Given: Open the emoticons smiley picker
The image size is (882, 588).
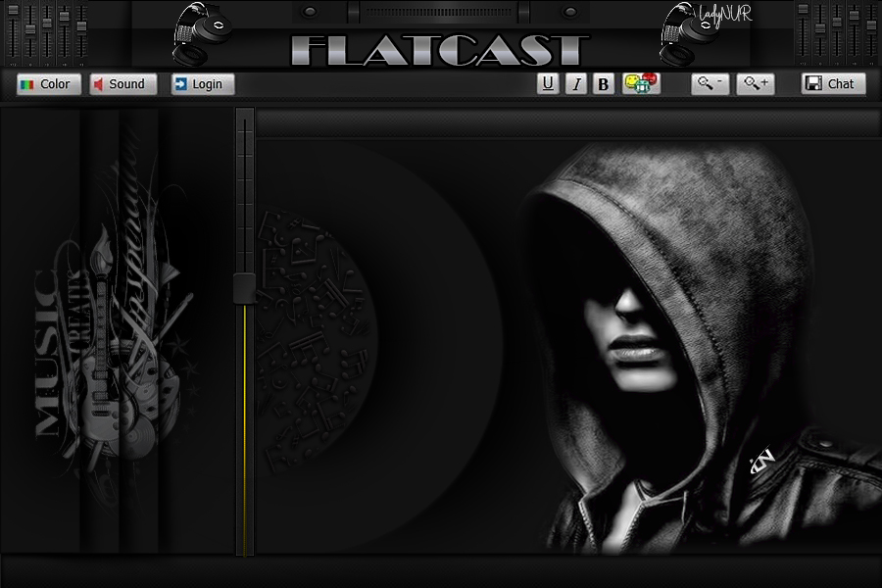Looking at the screenshot, I should 641,83.
